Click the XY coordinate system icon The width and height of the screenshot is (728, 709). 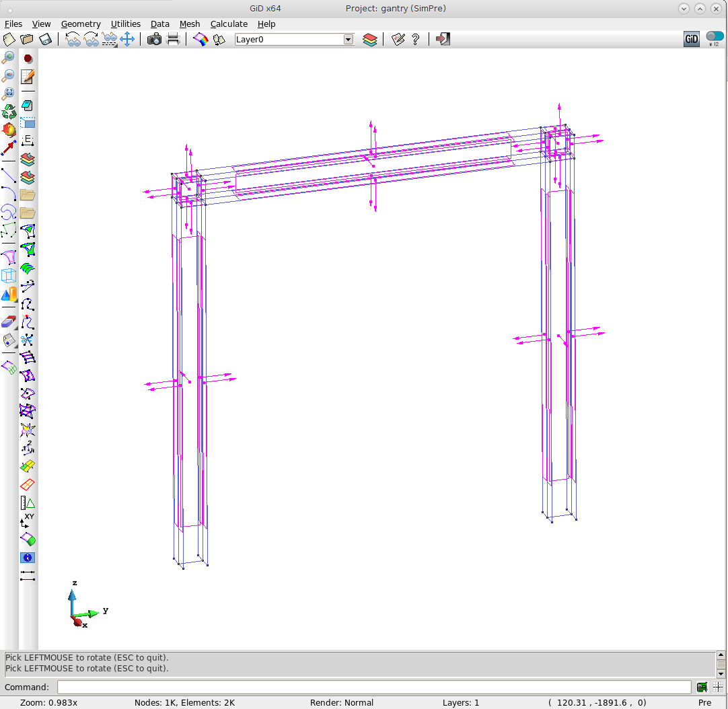(28, 521)
